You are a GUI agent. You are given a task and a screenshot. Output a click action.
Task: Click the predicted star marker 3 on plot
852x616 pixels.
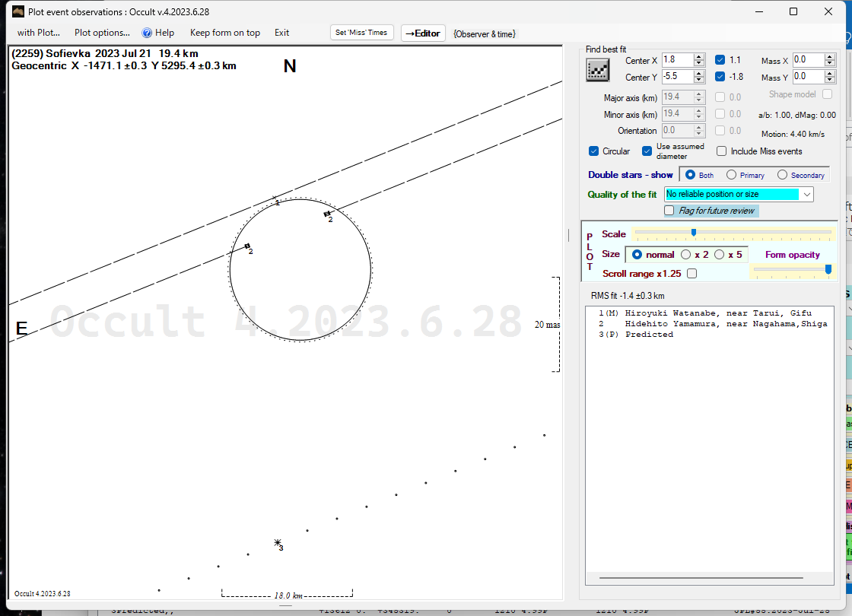278,542
